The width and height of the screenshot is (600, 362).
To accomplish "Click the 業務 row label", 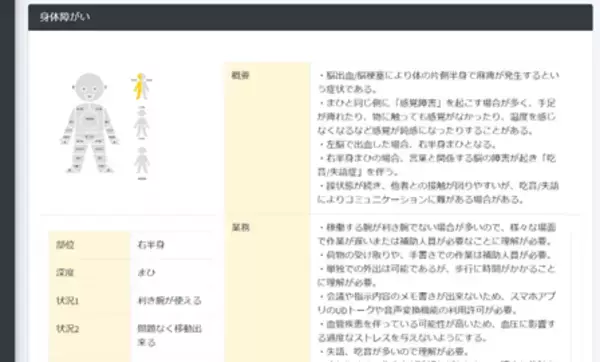I will (241, 228).
